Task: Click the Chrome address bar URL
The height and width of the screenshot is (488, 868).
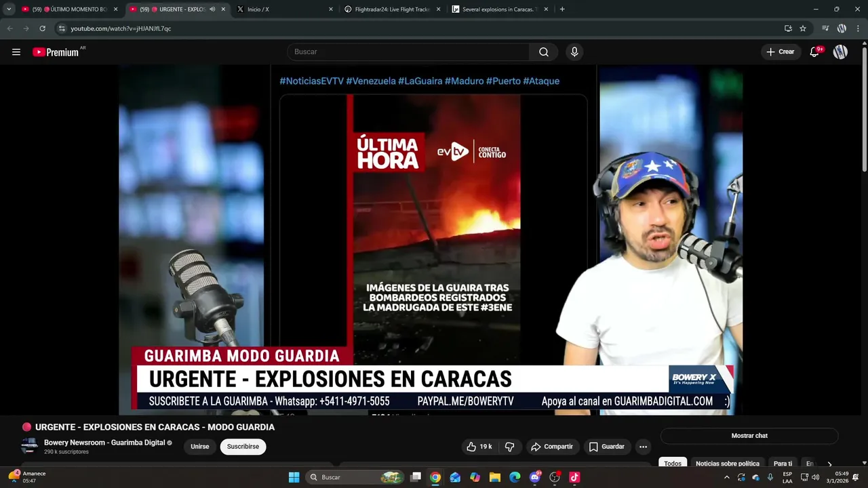Action: [121, 28]
